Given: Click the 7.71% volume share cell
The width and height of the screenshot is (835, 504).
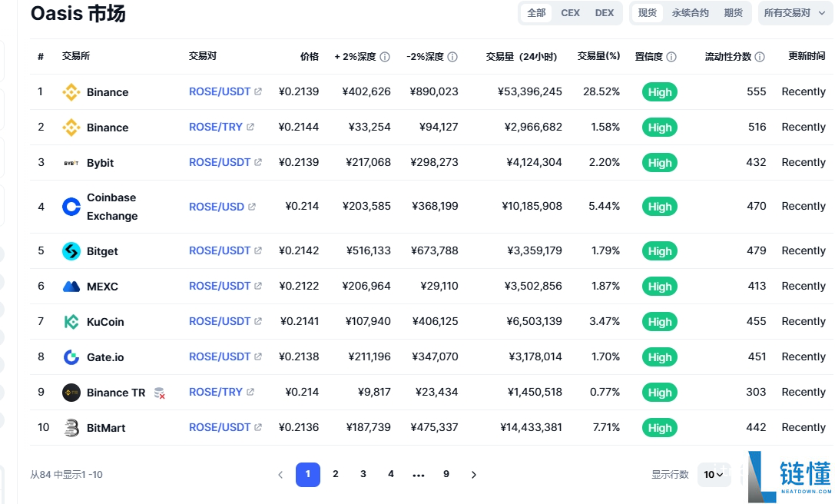Looking at the screenshot, I should [x=607, y=427].
